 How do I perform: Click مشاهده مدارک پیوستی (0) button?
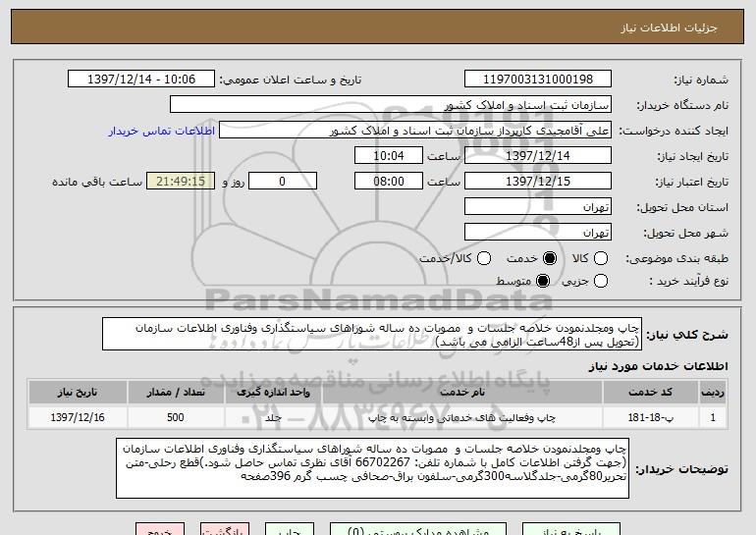(418, 529)
